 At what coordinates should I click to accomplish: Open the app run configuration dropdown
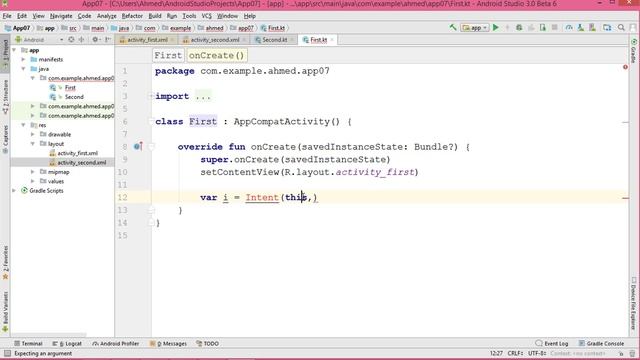[475, 28]
